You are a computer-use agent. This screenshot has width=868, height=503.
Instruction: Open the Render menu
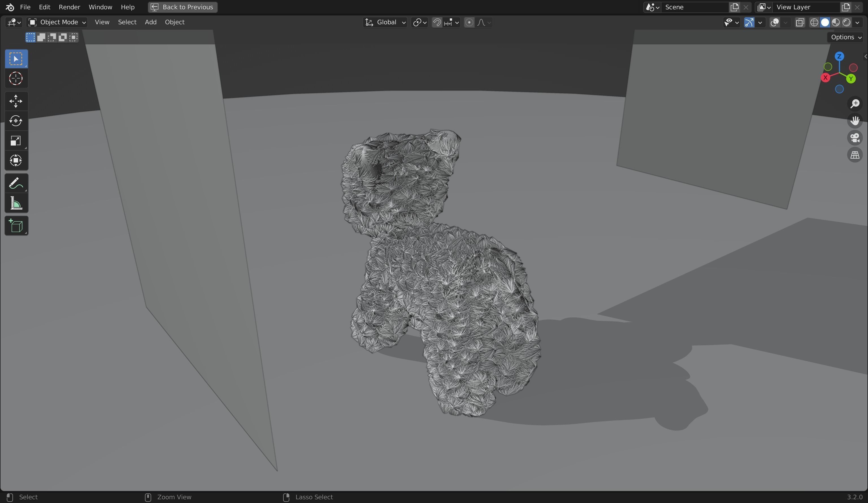69,7
